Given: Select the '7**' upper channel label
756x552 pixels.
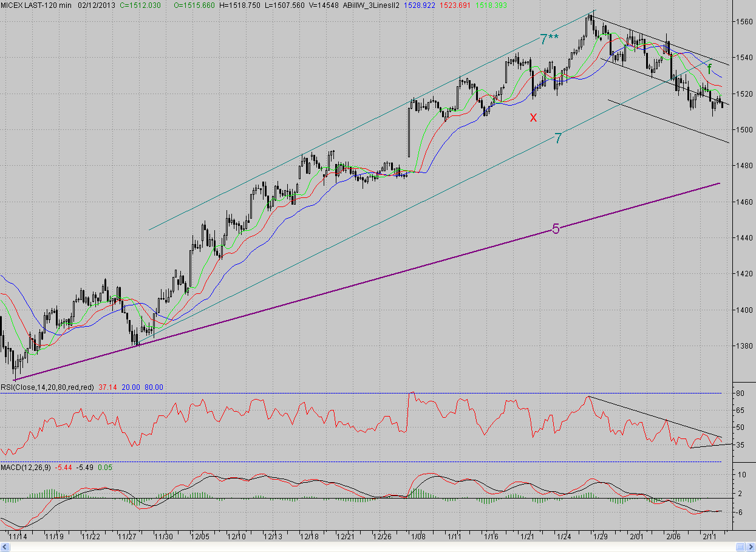Looking at the screenshot, I should coord(549,40).
